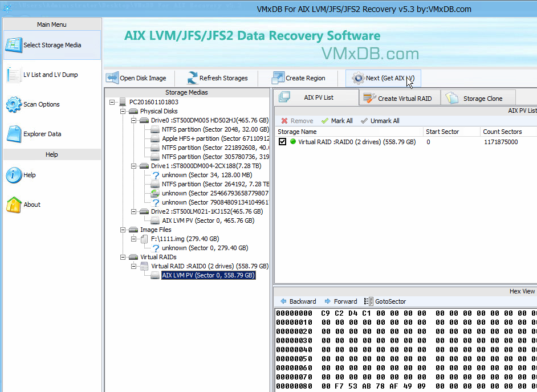Click the F:\1111.img file icon
This screenshot has width=537, height=392.
click(x=144, y=239)
